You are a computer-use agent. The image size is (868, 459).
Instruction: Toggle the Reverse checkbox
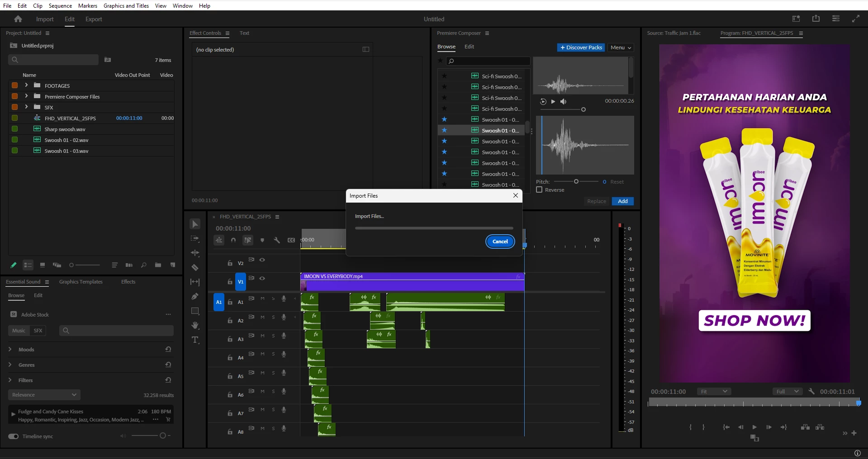[539, 190]
